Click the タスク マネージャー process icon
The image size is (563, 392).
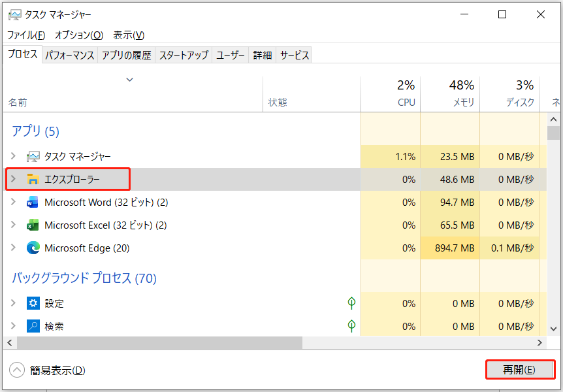tap(32, 156)
